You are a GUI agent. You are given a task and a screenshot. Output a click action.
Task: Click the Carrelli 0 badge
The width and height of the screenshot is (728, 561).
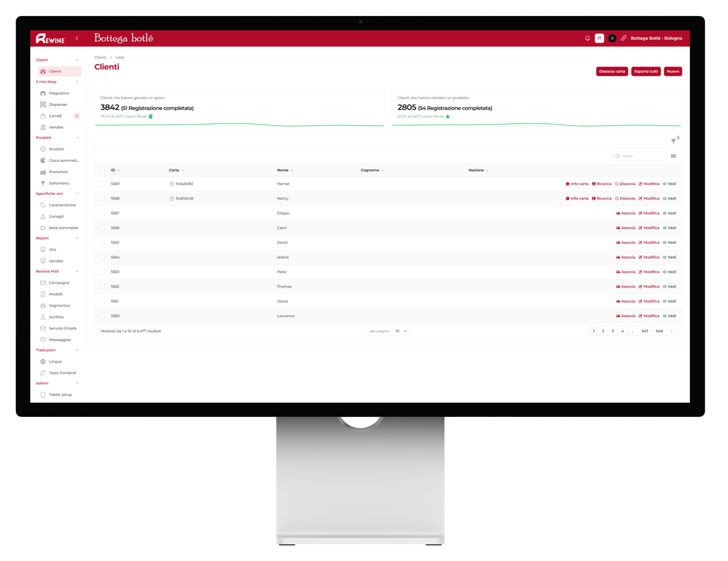(77, 116)
